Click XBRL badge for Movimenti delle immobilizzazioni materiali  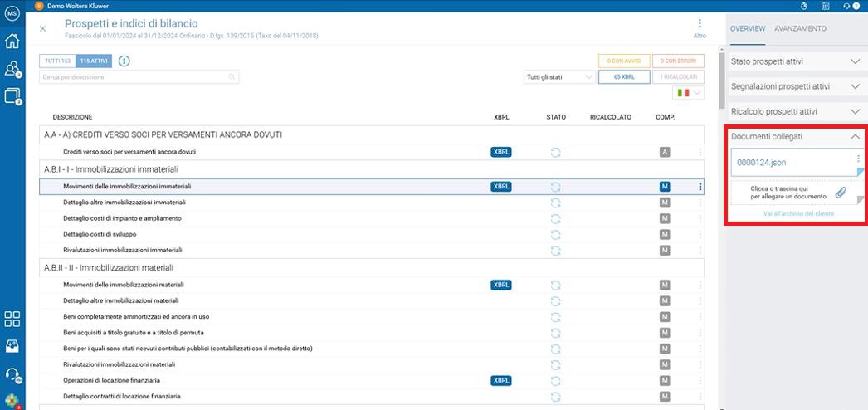501,285
